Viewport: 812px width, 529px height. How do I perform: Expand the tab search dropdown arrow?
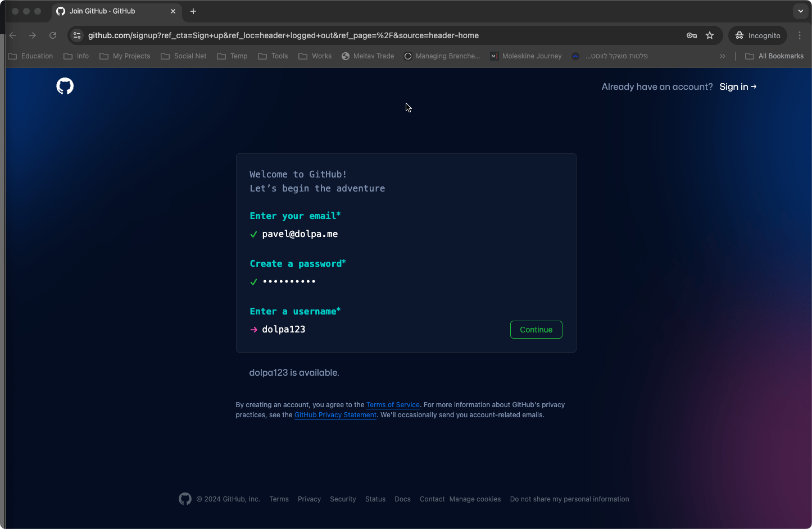tap(801, 11)
